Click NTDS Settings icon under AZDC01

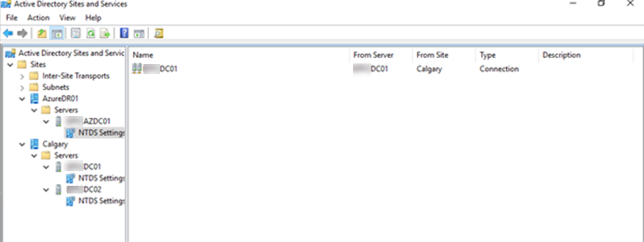point(71,133)
